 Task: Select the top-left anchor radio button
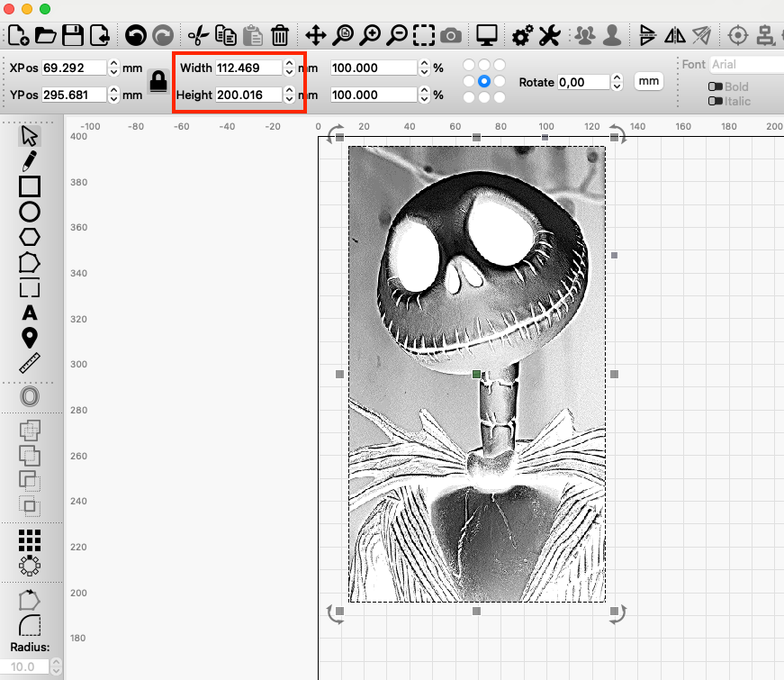tap(469, 65)
